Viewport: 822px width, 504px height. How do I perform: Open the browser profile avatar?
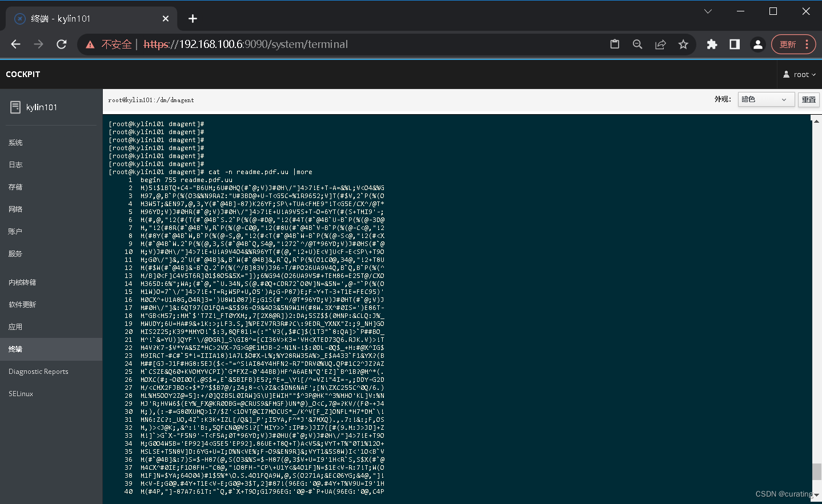[x=757, y=44]
